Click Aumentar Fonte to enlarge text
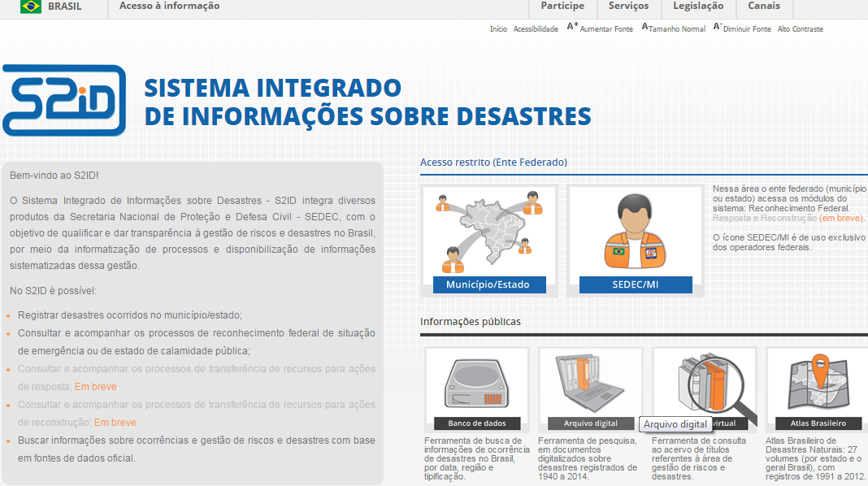This screenshot has width=868, height=486. tap(600, 29)
